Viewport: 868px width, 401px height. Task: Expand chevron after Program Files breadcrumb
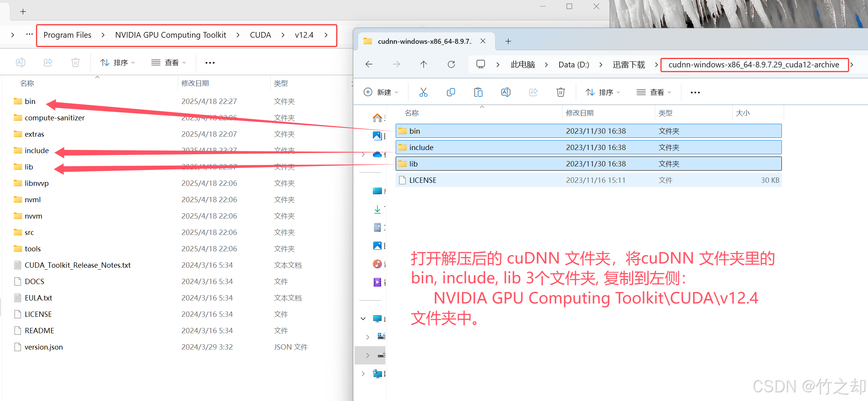(x=103, y=35)
